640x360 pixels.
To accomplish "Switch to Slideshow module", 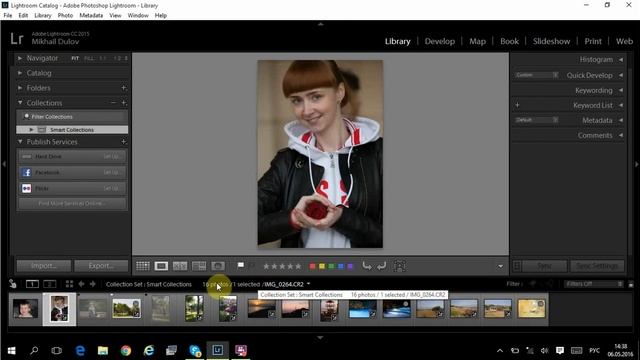I will (x=551, y=41).
